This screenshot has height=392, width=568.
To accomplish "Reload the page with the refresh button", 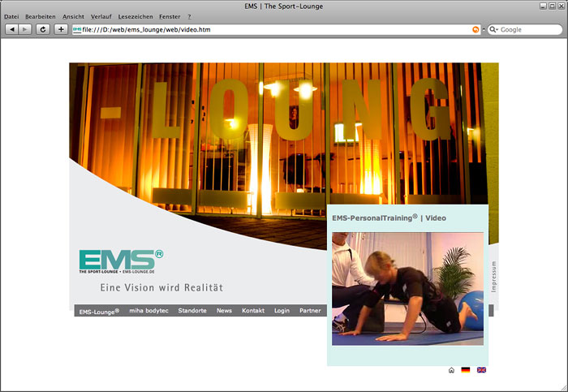I will 43,29.
